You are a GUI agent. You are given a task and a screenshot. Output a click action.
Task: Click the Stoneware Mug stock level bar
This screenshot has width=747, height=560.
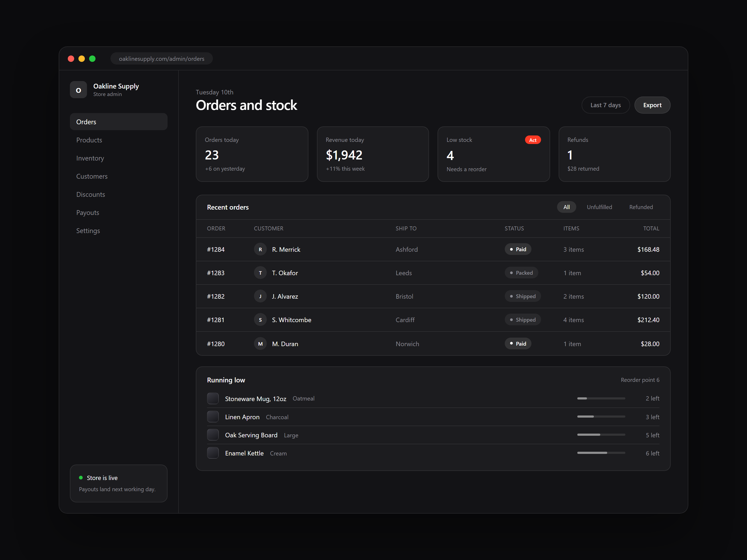601,398
